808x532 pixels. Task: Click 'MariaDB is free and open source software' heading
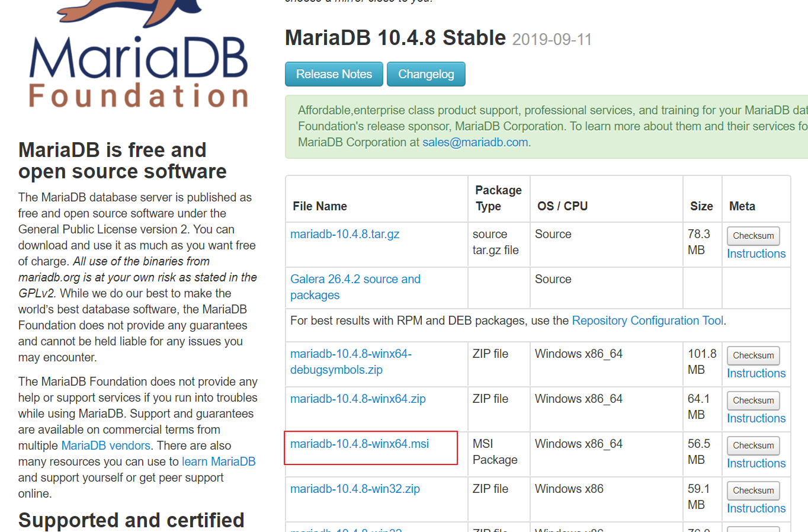click(123, 161)
